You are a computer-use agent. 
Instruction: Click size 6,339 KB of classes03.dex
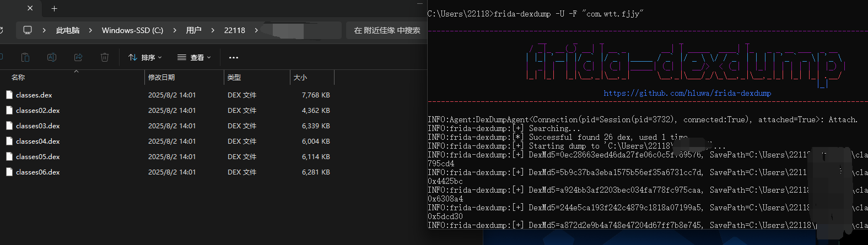tap(316, 126)
